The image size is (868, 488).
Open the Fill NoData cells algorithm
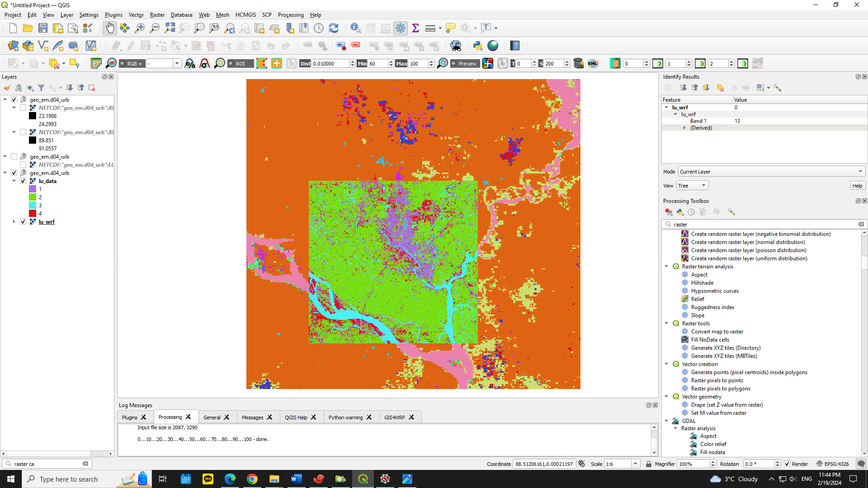710,340
